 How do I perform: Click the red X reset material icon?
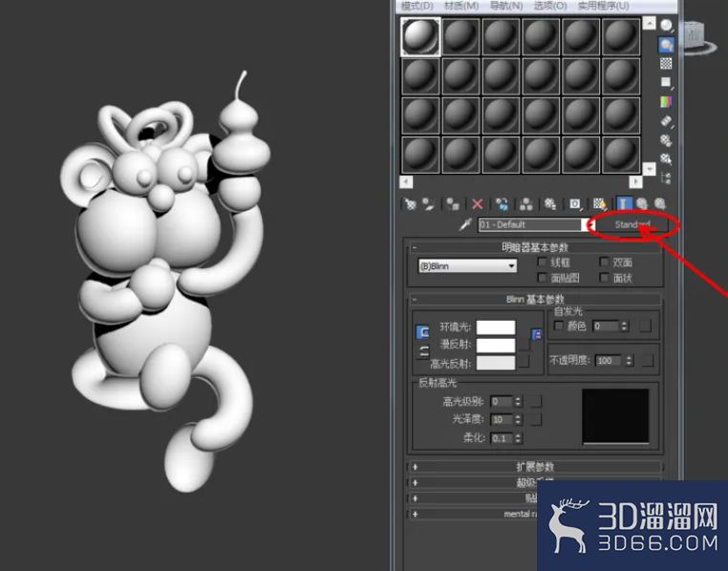point(478,204)
